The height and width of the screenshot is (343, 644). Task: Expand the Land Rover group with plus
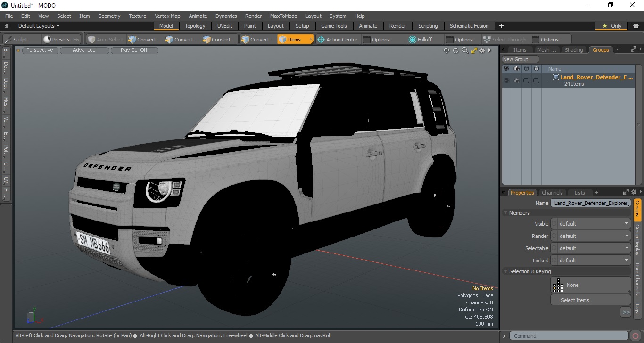coord(549,81)
